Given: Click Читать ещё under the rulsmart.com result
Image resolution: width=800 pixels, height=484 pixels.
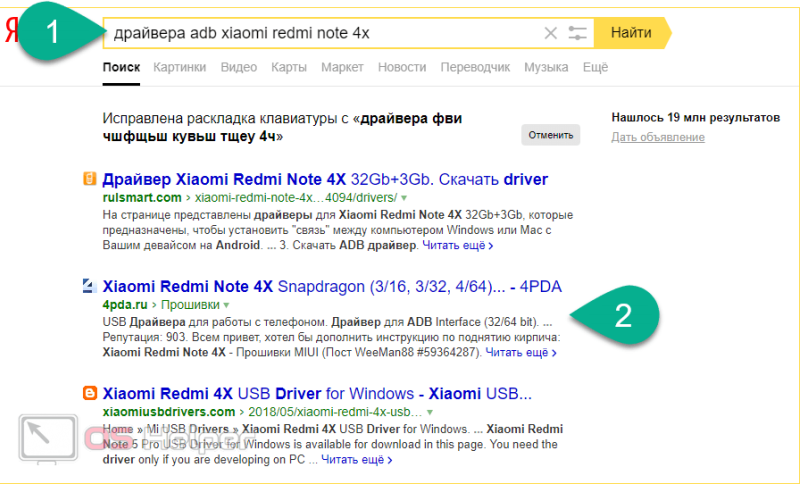Looking at the screenshot, I should pyautogui.click(x=458, y=246).
